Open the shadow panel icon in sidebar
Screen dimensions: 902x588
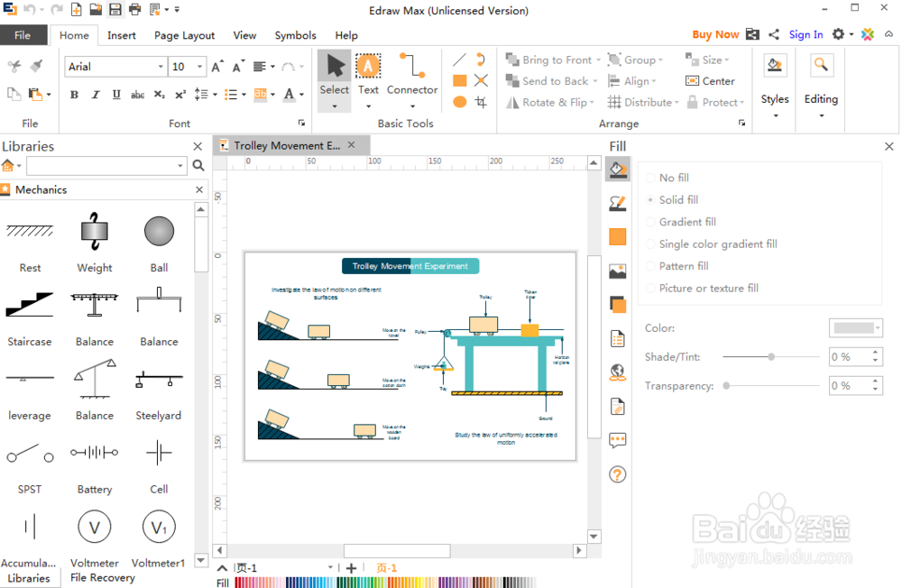(617, 305)
